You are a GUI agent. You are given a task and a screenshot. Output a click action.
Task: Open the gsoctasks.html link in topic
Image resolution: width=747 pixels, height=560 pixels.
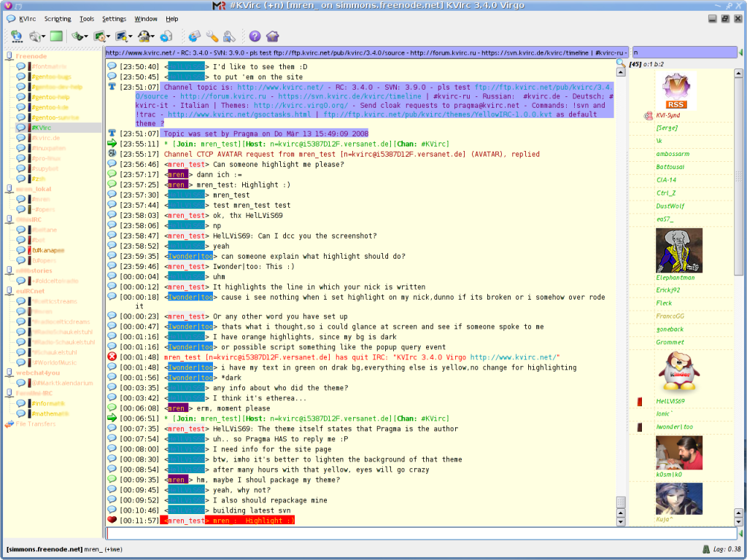click(239, 114)
